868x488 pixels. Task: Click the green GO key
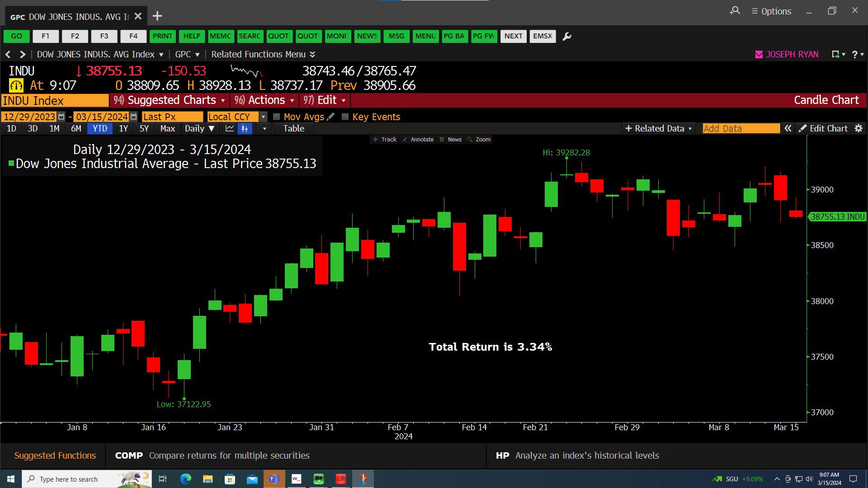pos(17,36)
